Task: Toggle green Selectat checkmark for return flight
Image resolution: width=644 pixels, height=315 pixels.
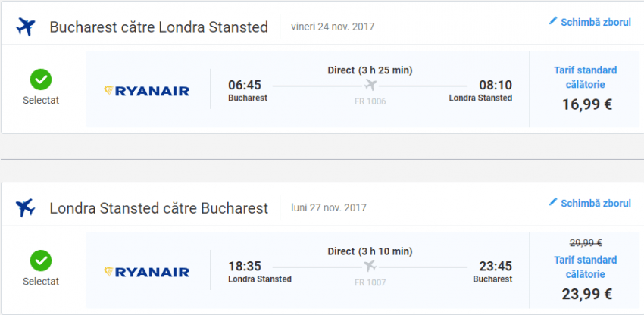Action: point(41,260)
